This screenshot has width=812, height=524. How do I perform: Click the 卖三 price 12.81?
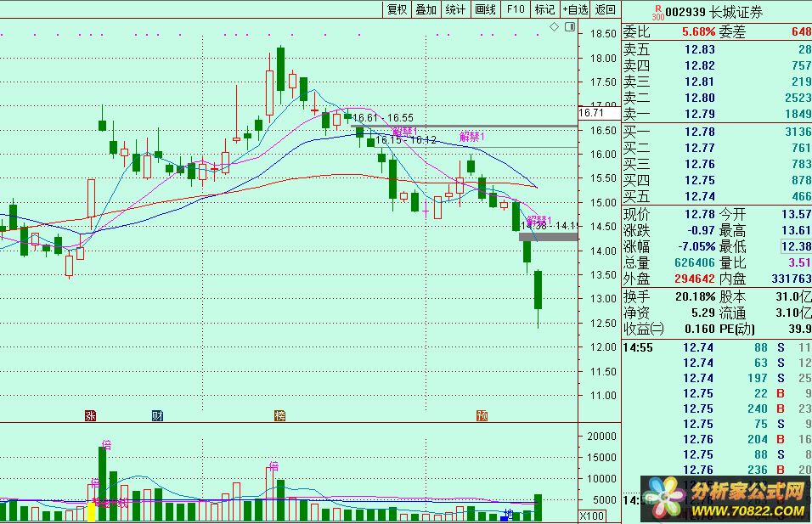click(700, 82)
